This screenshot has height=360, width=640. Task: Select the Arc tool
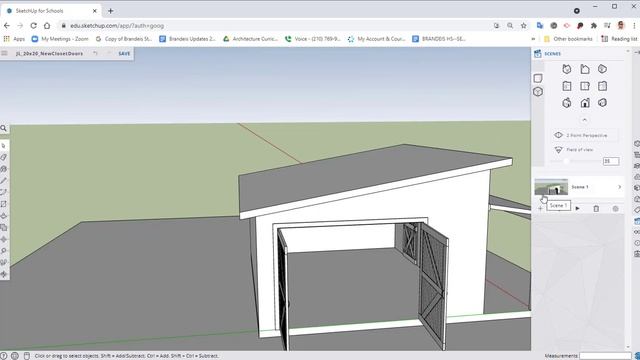tap(4, 192)
